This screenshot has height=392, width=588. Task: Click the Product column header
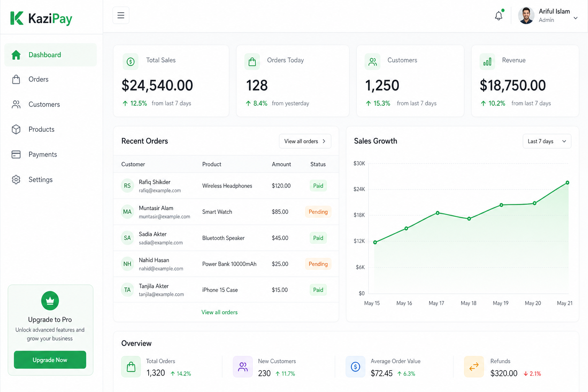pos(212,164)
